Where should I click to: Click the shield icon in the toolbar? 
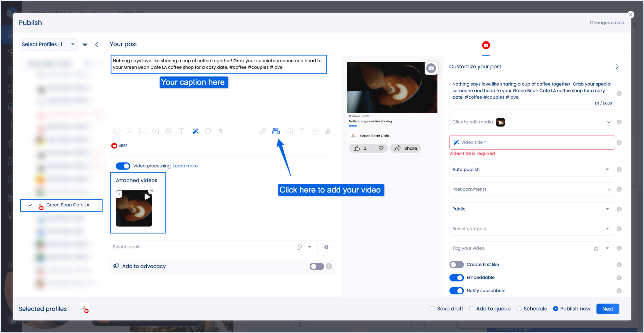tap(208, 131)
